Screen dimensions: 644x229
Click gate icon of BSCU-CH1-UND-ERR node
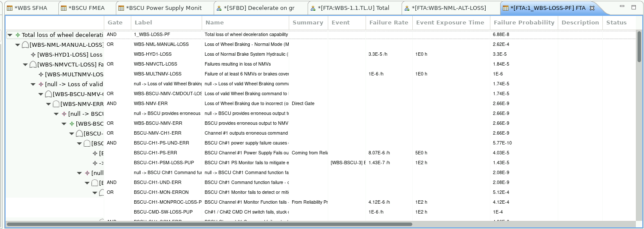click(x=95, y=183)
